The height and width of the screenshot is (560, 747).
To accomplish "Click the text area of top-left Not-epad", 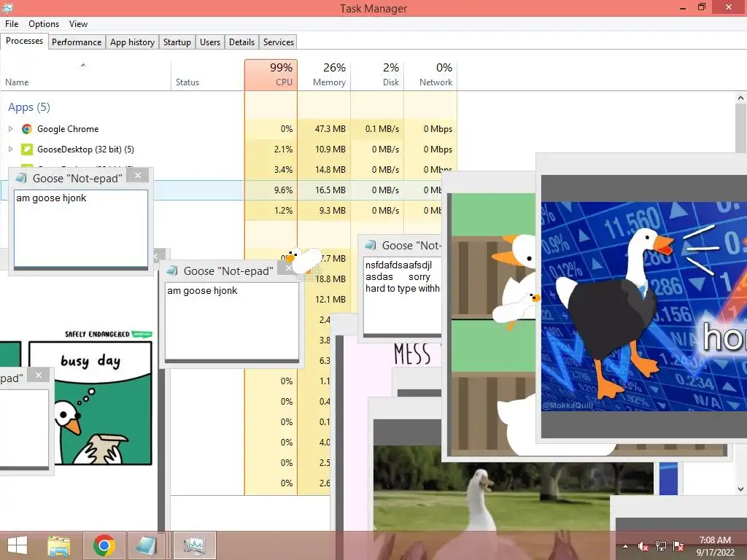I will (81, 228).
